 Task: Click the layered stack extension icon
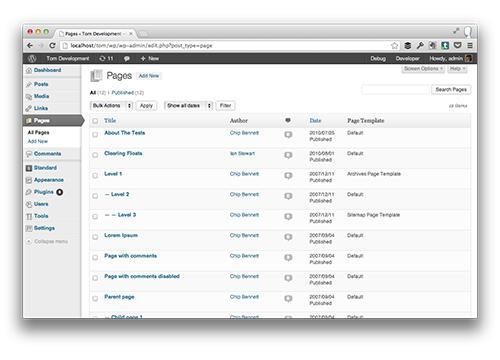click(x=407, y=45)
